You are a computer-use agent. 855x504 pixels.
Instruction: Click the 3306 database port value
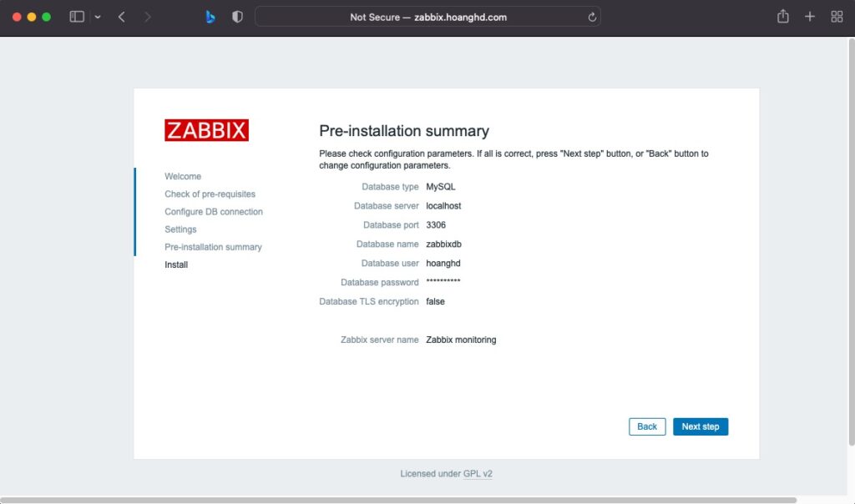[x=436, y=225]
